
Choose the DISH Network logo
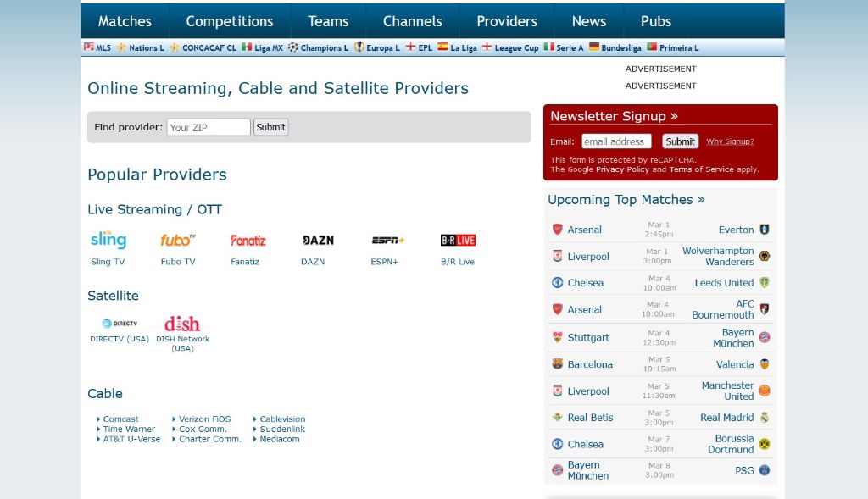(x=182, y=323)
